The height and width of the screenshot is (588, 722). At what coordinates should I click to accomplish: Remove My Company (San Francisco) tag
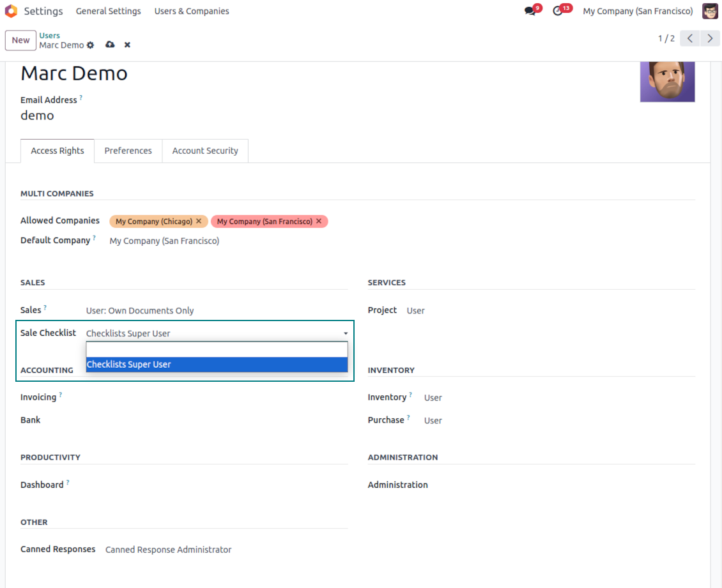click(319, 222)
